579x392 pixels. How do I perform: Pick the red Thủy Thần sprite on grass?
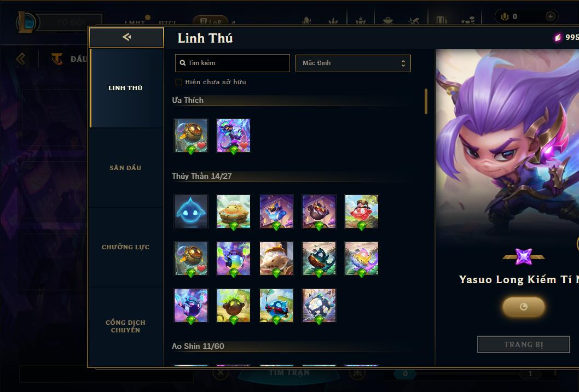pyautogui.click(x=362, y=212)
